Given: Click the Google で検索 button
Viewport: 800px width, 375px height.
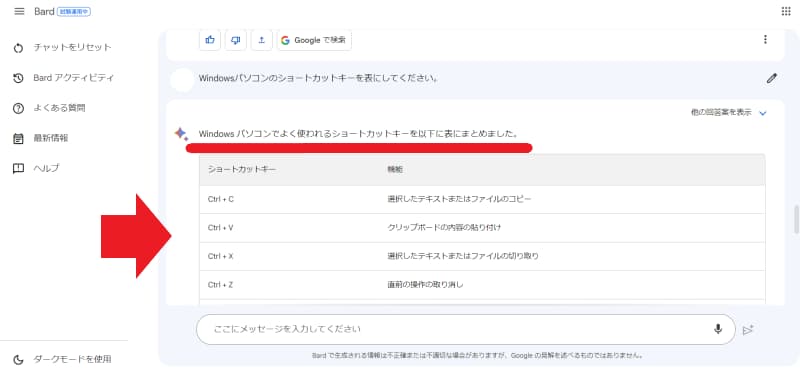Looking at the screenshot, I should click(314, 40).
